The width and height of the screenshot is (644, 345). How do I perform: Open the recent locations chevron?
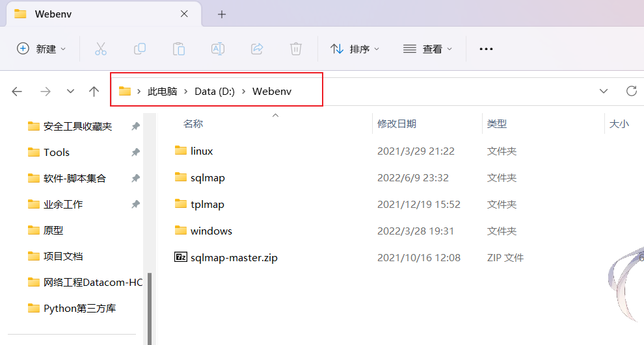[x=70, y=92]
